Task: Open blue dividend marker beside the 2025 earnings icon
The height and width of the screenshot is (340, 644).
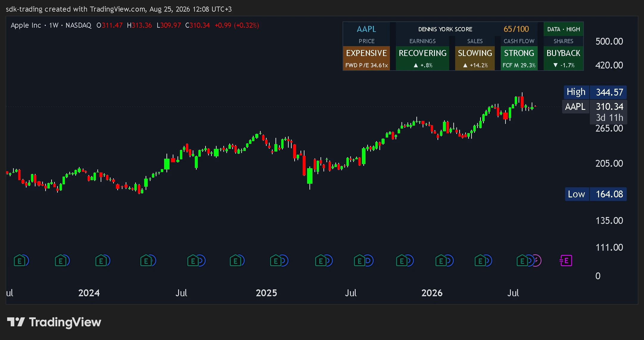Action: (284, 261)
